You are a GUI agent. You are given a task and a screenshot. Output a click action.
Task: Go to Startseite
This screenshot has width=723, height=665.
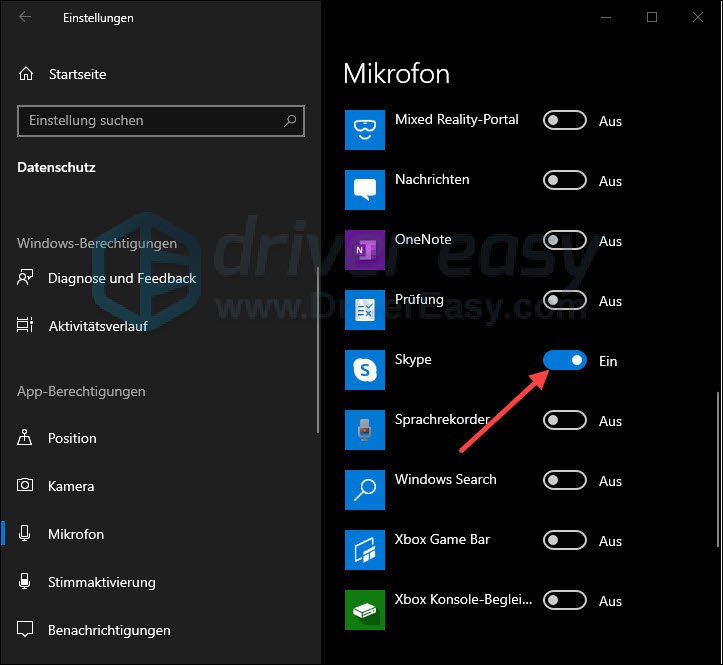[x=77, y=74]
